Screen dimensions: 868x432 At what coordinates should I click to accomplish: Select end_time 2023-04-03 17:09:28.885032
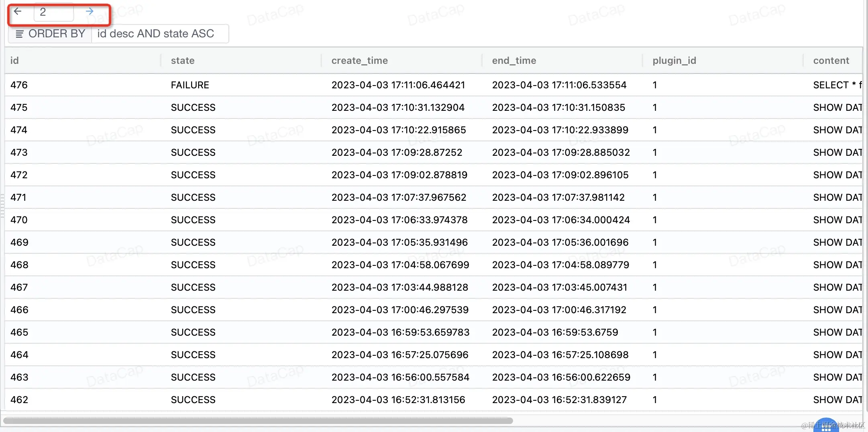(561, 153)
